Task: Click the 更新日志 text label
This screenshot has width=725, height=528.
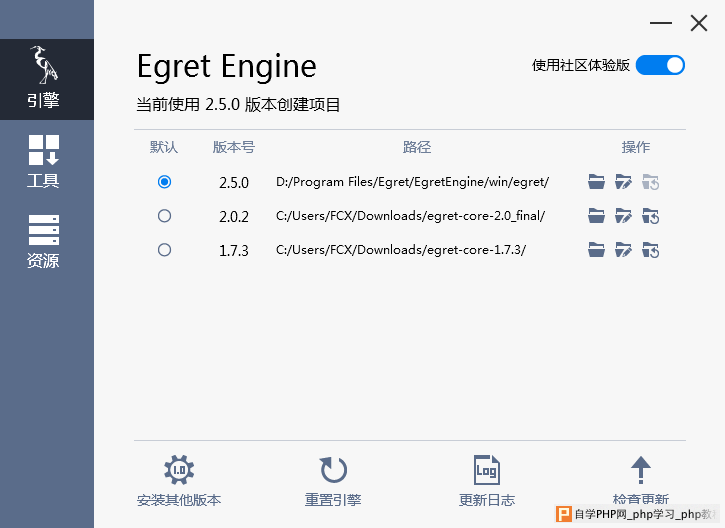Action: point(487,500)
